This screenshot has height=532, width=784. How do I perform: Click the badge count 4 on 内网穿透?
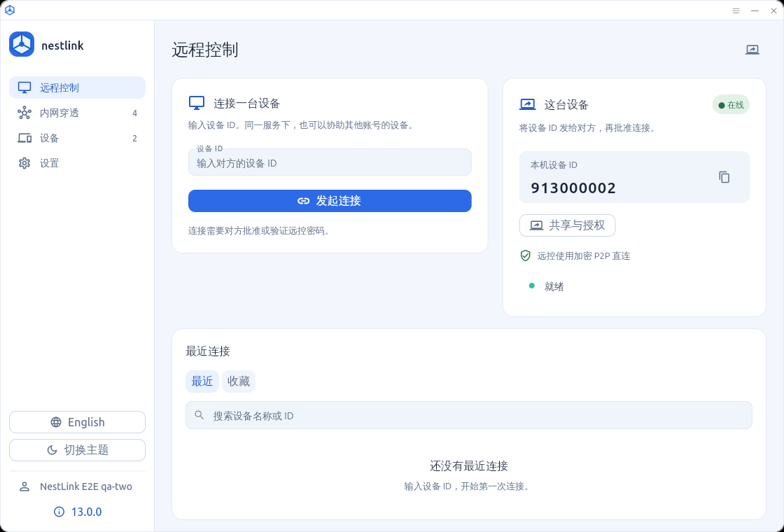pyautogui.click(x=134, y=113)
